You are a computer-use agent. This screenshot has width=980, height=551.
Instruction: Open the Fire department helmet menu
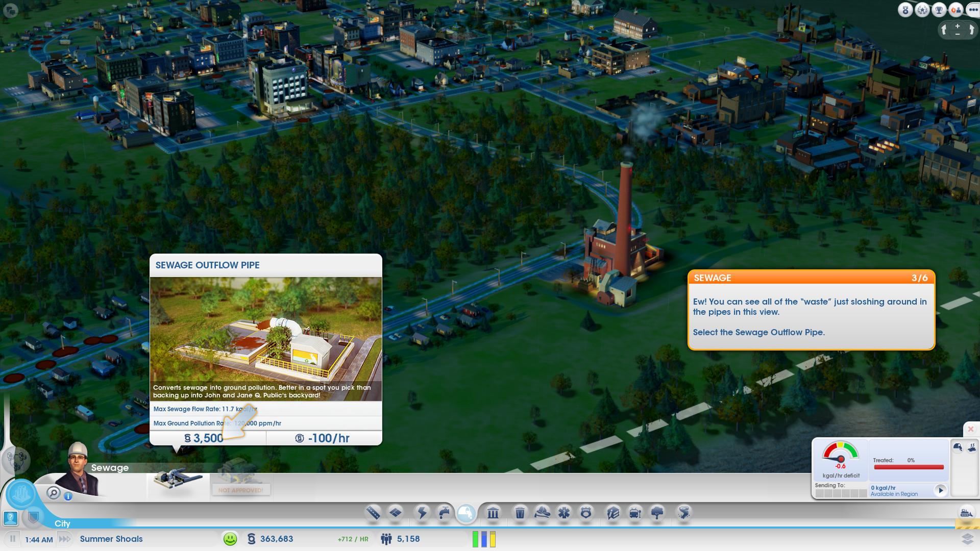[542, 512]
